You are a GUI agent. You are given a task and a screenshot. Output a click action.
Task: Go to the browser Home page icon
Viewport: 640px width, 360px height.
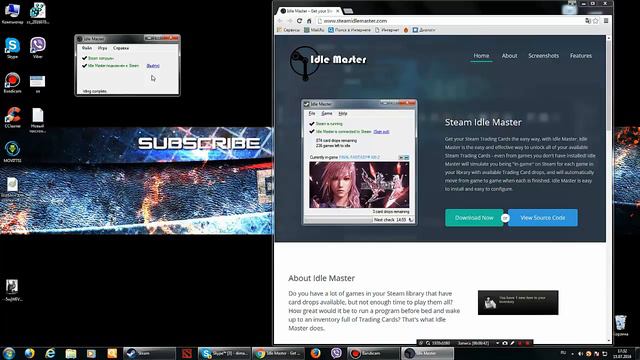click(309, 21)
